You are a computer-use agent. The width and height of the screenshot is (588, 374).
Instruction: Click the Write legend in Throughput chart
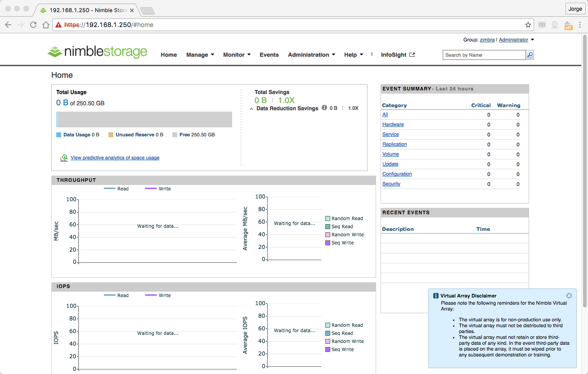[x=158, y=189]
